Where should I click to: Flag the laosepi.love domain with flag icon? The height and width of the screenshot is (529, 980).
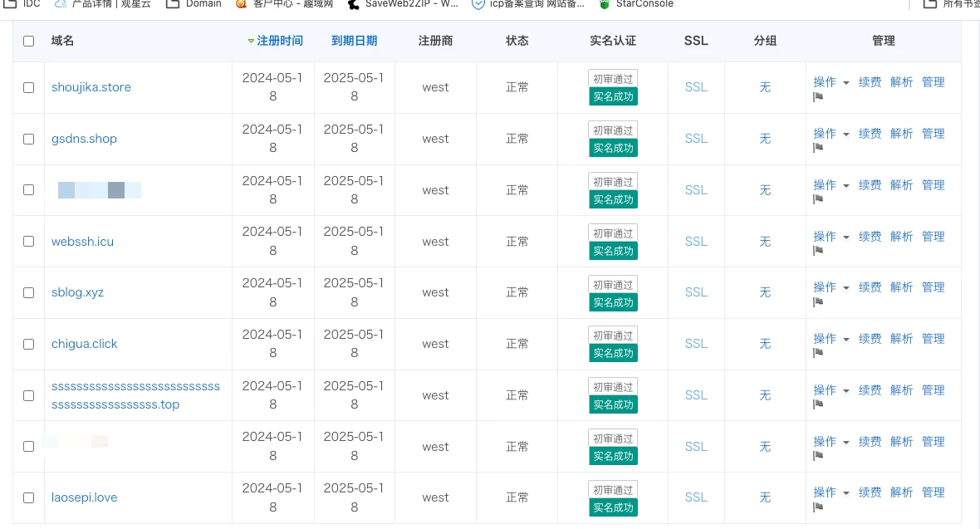tap(818, 507)
